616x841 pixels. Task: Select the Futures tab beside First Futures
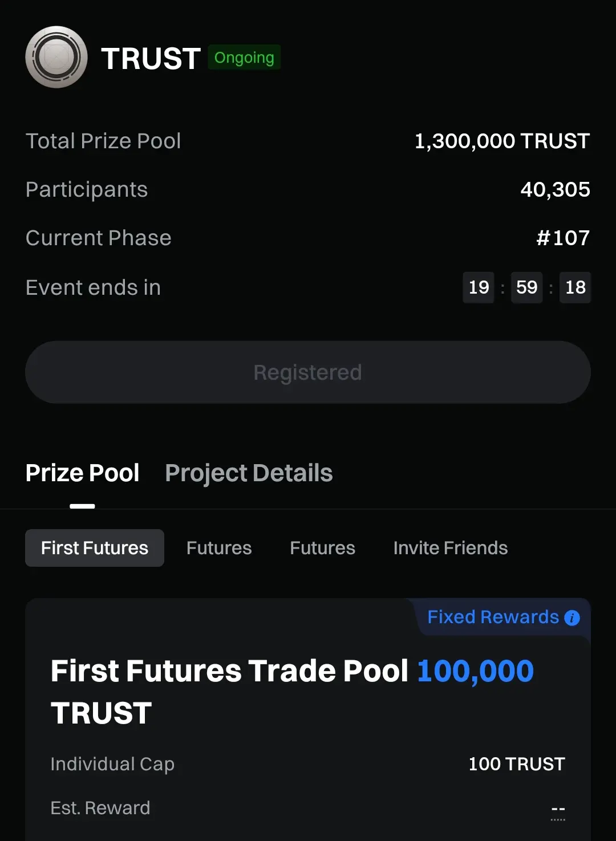(x=219, y=548)
